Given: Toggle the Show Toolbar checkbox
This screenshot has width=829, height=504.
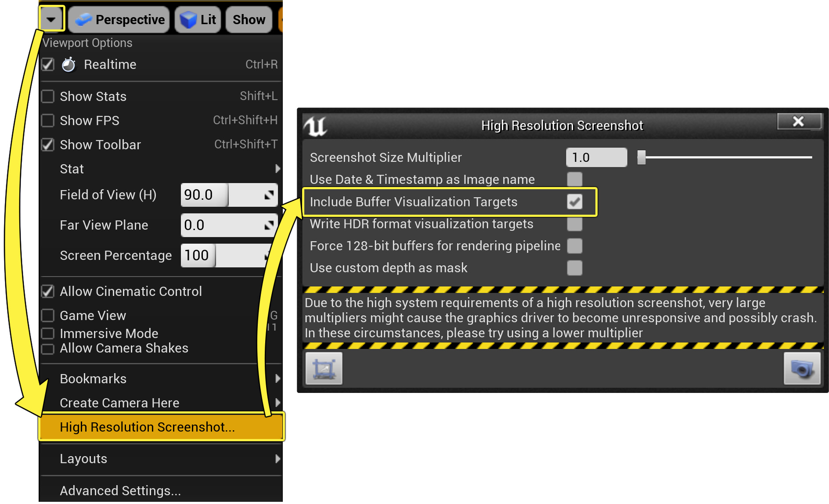Looking at the screenshot, I should (47, 144).
